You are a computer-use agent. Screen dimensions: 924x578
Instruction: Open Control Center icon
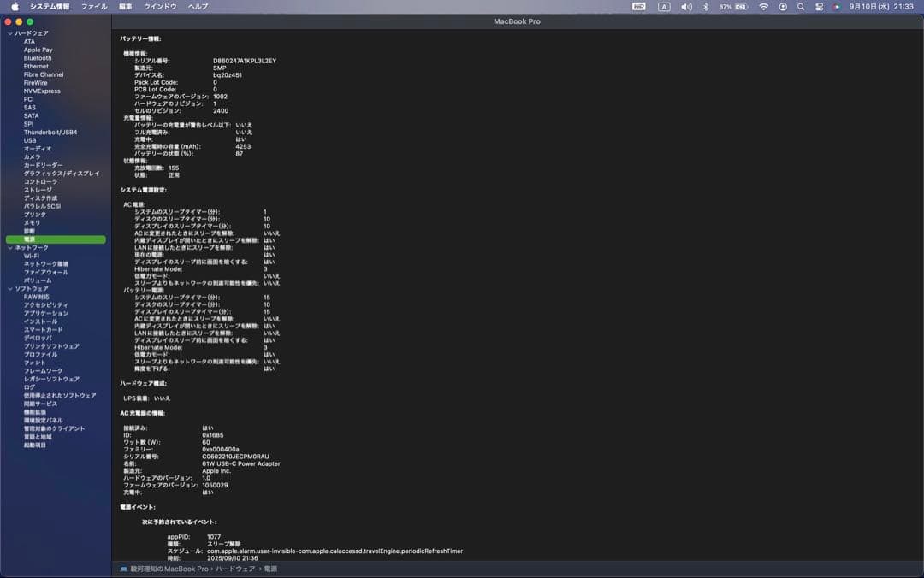coord(819,6)
